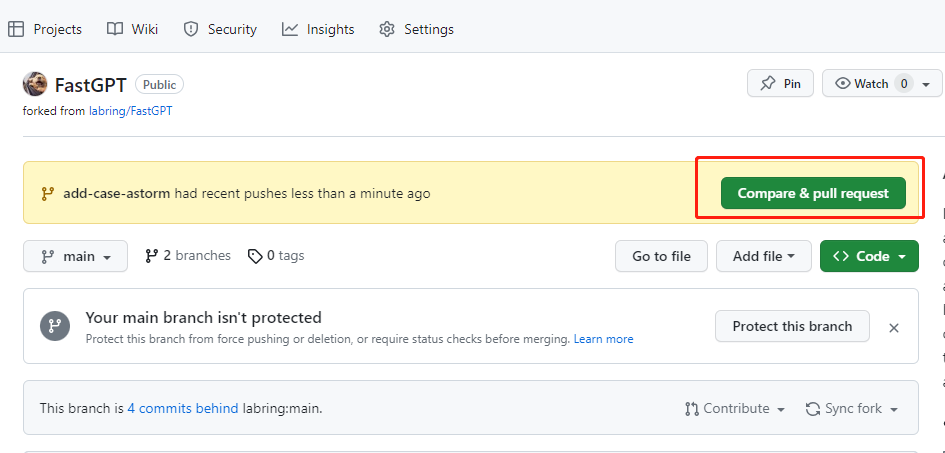This screenshot has width=945, height=453.
Task: Expand the Contribute dropdown
Action: click(x=735, y=408)
